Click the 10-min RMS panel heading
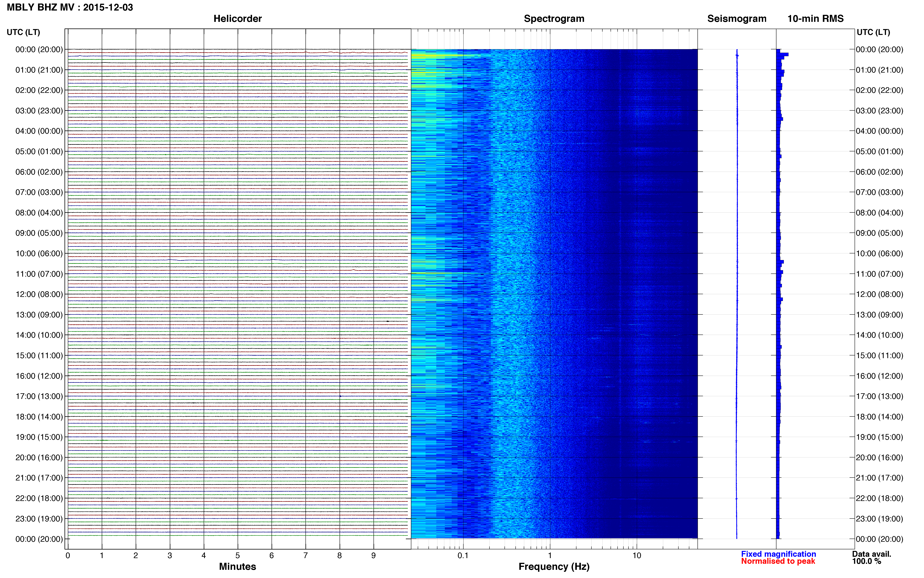 point(815,19)
